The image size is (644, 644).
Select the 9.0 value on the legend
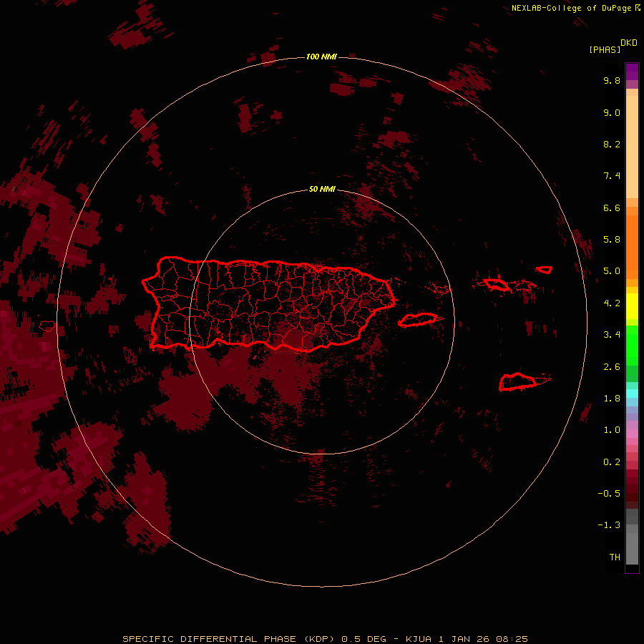point(612,112)
